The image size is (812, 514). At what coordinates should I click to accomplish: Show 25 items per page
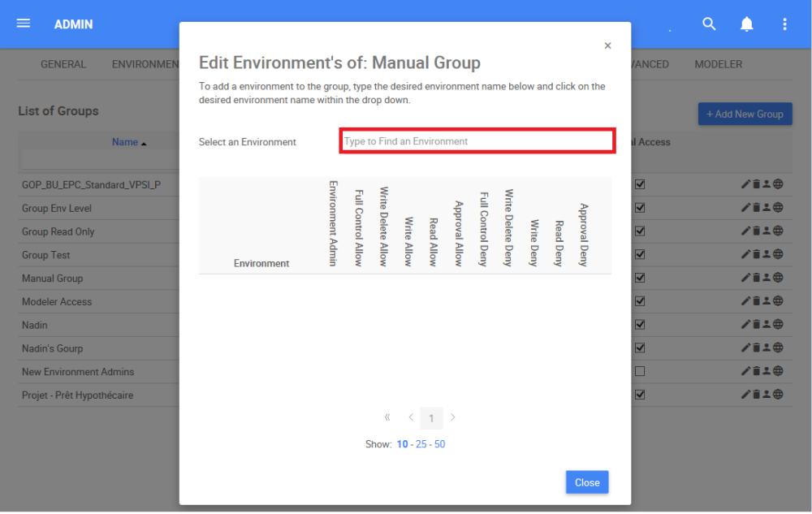coord(421,444)
